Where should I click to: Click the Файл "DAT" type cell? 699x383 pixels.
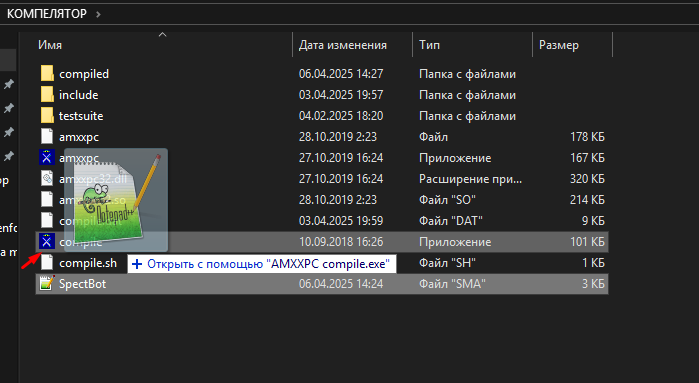451,221
